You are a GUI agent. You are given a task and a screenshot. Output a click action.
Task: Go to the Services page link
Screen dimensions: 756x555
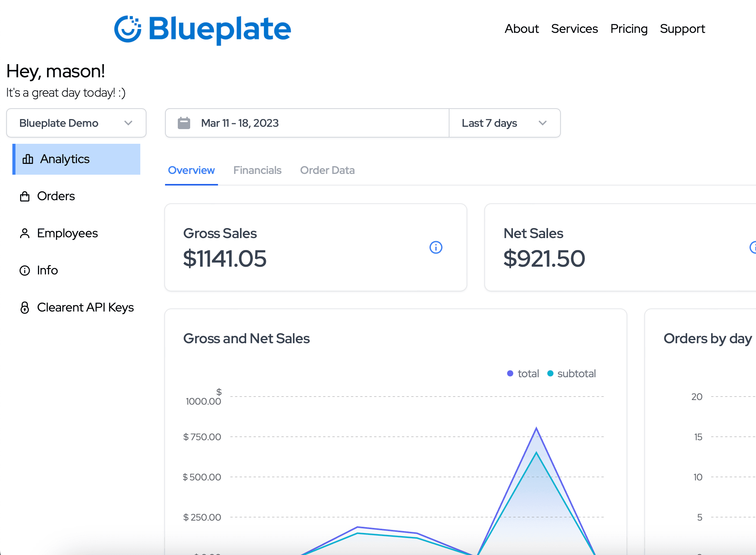click(x=574, y=29)
